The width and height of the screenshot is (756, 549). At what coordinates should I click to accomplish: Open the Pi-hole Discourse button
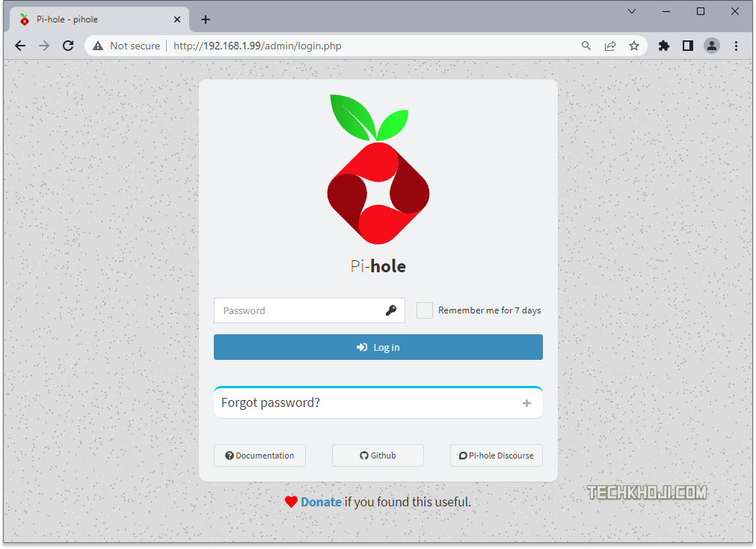[497, 456]
